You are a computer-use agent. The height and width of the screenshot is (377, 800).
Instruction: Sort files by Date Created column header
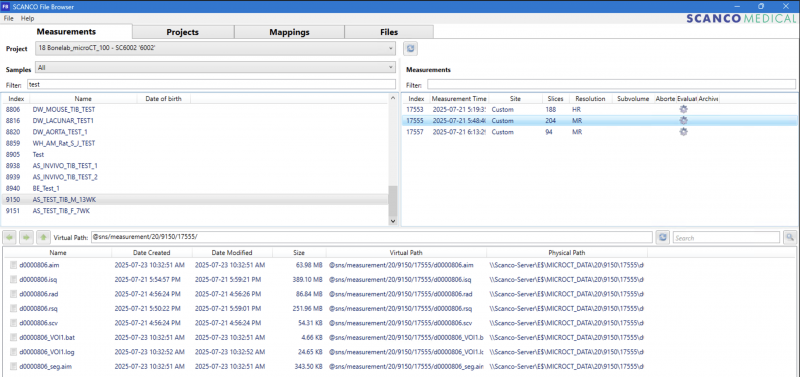pyautogui.click(x=152, y=253)
